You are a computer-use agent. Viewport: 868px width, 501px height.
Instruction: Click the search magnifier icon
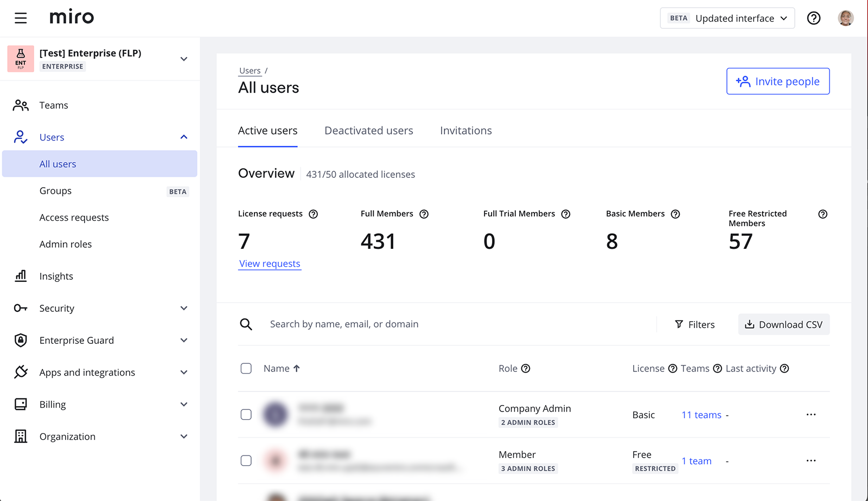(246, 324)
